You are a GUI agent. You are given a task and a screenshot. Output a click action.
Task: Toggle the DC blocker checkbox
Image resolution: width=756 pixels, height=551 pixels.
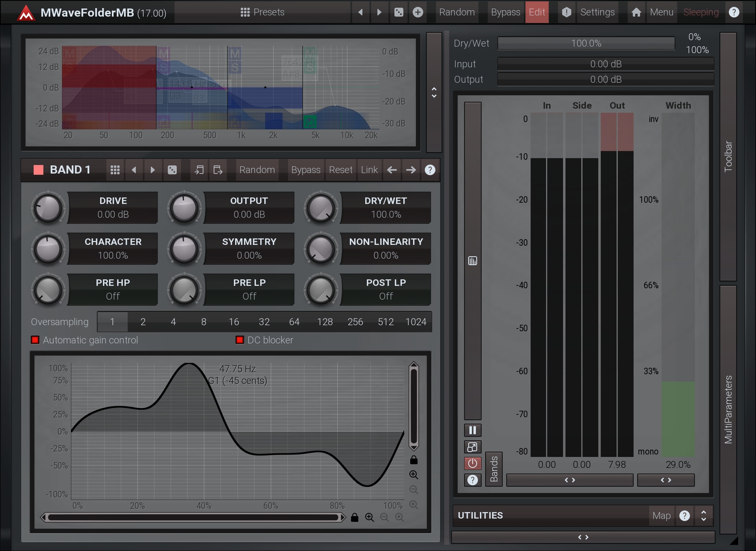click(x=240, y=340)
